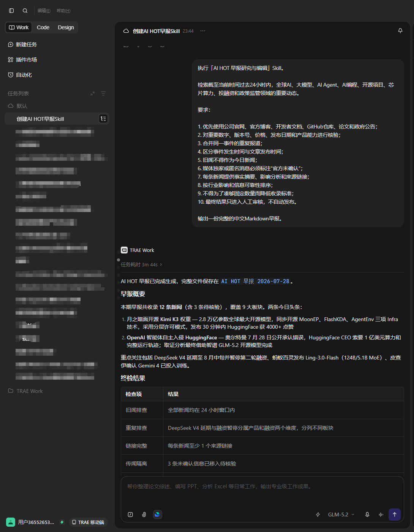
Task: Toggle the sidebar panel icon
Action: click(x=11, y=11)
